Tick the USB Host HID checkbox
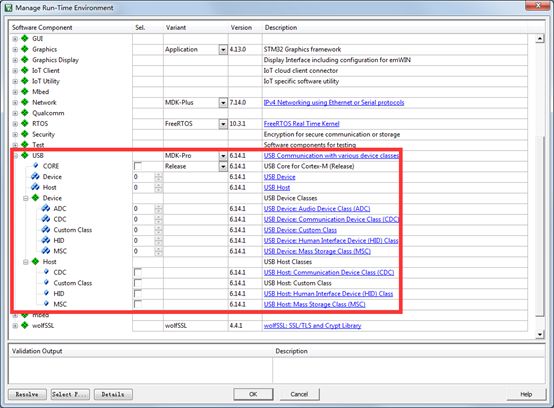Screen dimensions: 554x408 coord(138,294)
